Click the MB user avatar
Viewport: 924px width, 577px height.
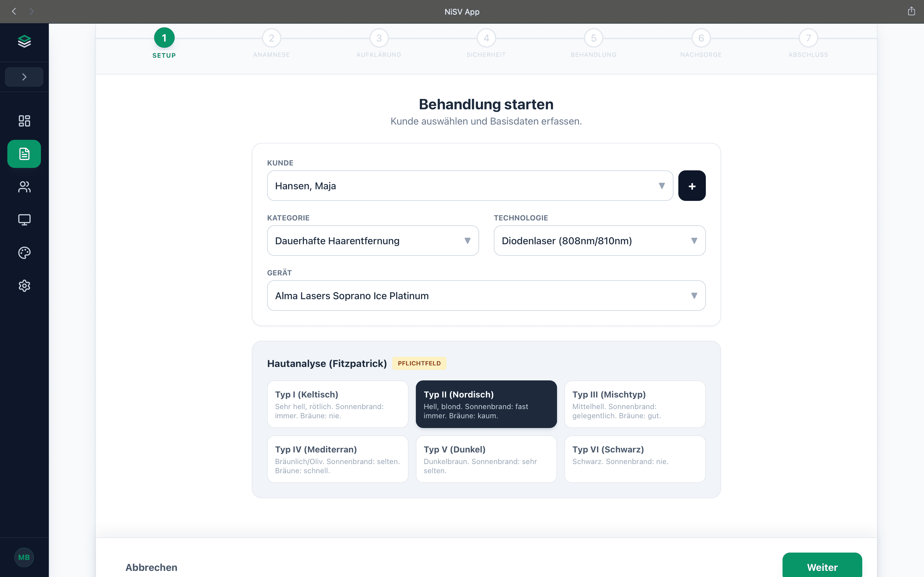tap(24, 557)
